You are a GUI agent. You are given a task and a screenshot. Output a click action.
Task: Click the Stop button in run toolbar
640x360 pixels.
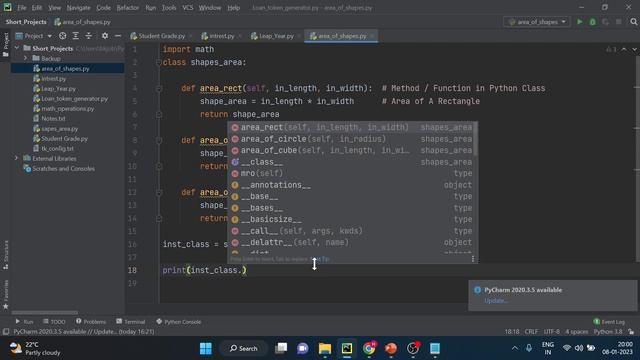click(x=619, y=22)
